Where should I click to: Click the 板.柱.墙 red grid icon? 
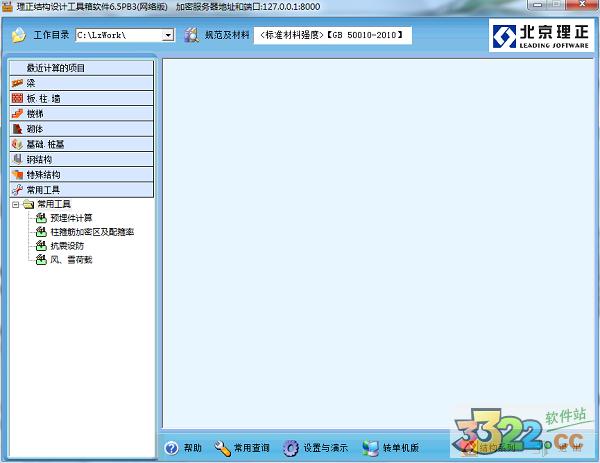[x=17, y=98]
